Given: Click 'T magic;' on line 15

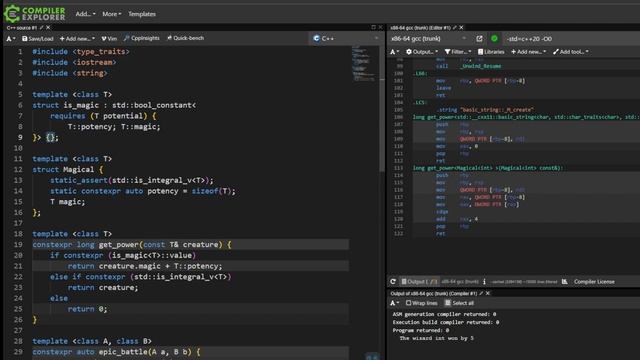Looking at the screenshot, I should click(x=67, y=202).
